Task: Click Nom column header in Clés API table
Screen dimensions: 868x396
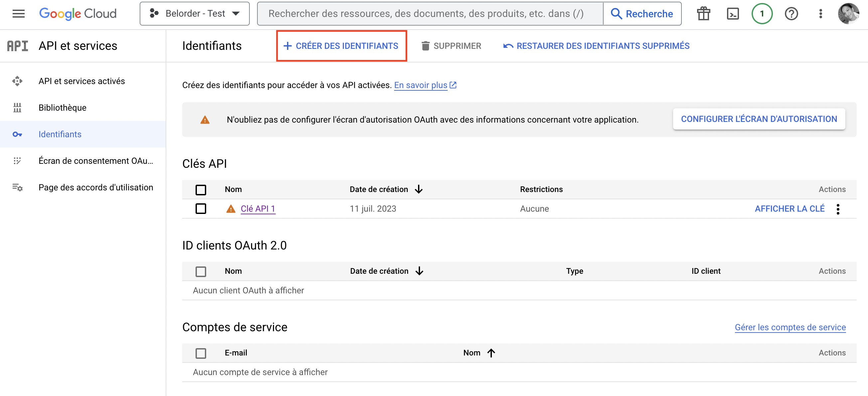Action: (x=233, y=189)
